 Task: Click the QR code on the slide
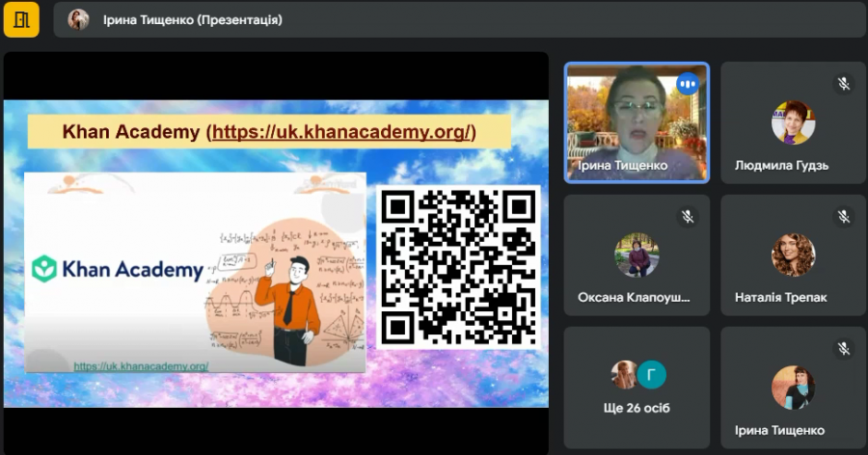pos(458,267)
